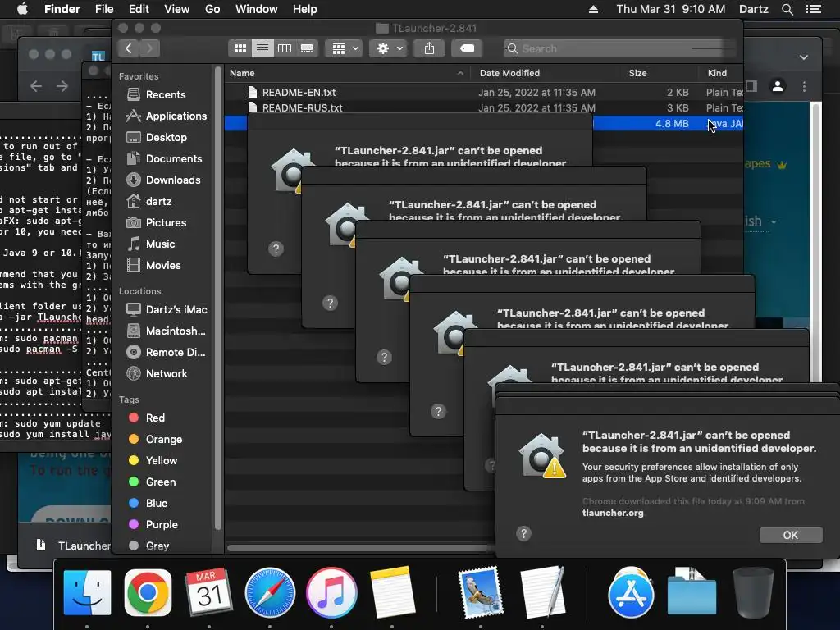Select README-EN.txt file row

point(484,93)
